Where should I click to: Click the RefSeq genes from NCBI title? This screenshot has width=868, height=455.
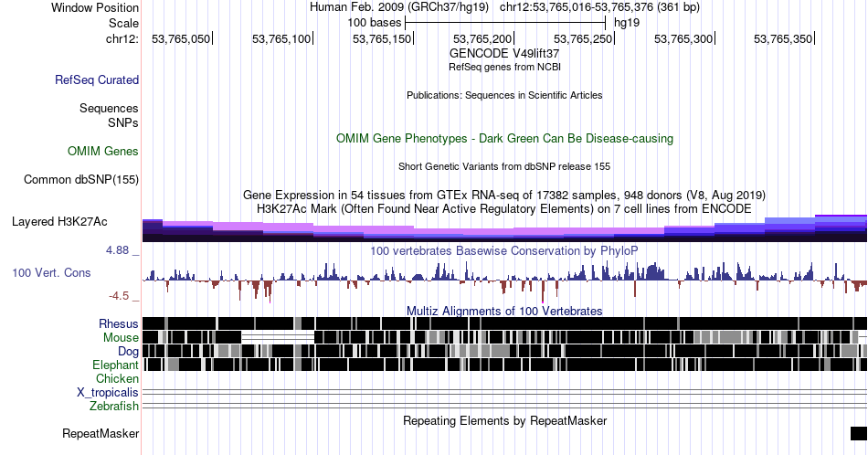(504, 67)
